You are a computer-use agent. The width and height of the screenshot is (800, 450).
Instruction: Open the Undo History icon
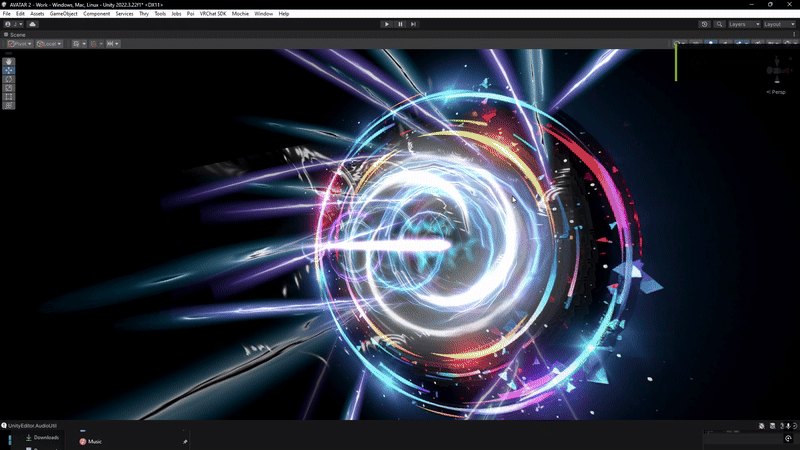tap(705, 24)
